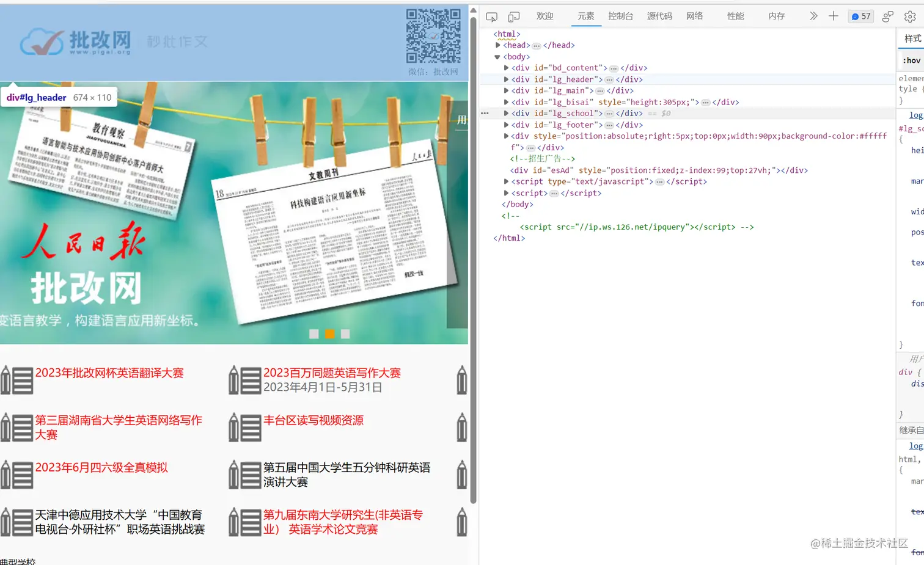This screenshot has width=924, height=565.
Task: Click the 批改网 cloud logo
Action: (x=76, y=42)
